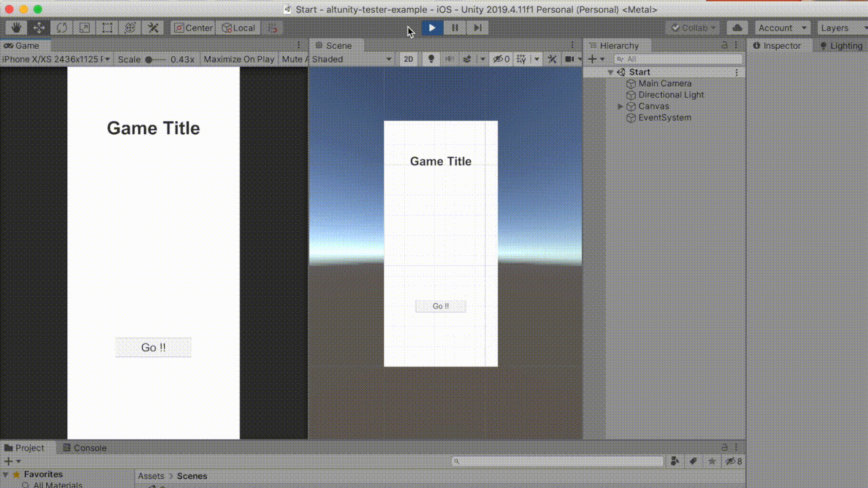Select the Rotate tool
This screenshot has width=868, height=488.
pyautogui.click(x=62, y=28)
